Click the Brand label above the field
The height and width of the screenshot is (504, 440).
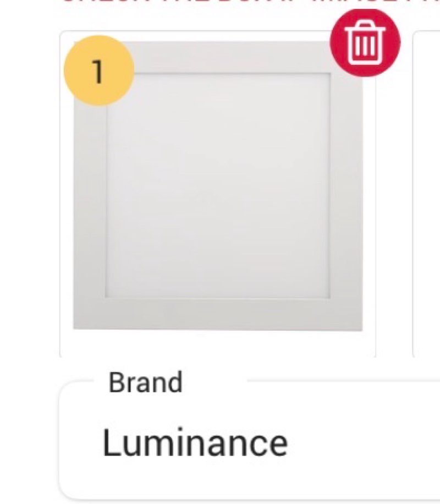pyautogui.click(x=145, y=384)
